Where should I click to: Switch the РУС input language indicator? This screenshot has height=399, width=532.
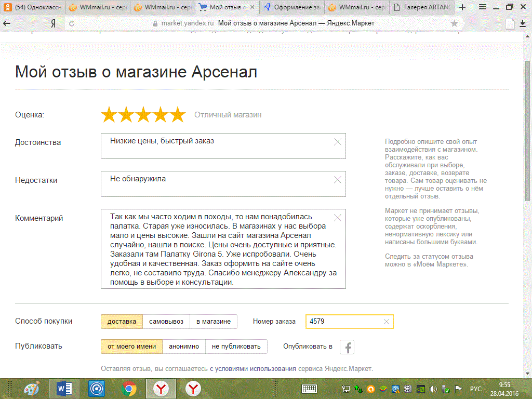point(476,389)
